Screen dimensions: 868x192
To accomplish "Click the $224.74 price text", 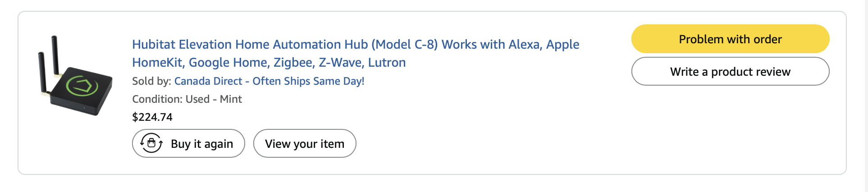I will [152, 117].
